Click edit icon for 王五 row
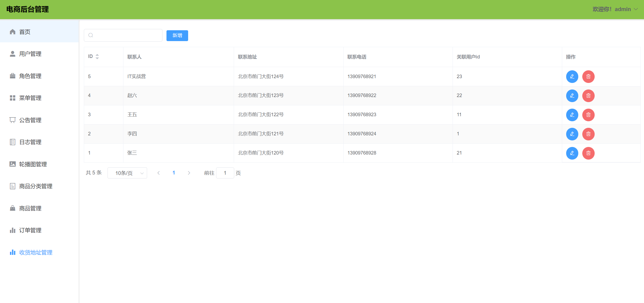This screenshot has height=303, width=644. 572,115
